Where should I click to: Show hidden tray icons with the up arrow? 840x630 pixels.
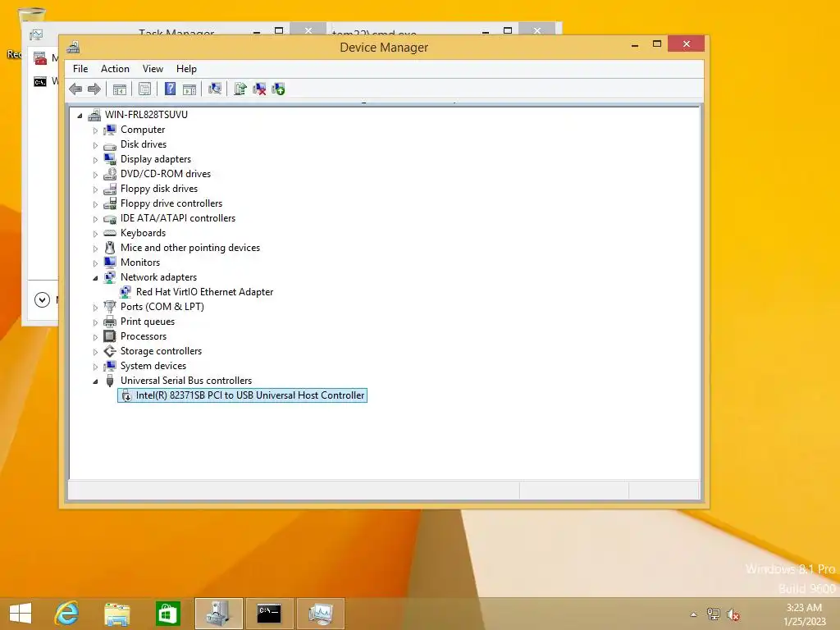pyautogui.click(x=694, y=614)
